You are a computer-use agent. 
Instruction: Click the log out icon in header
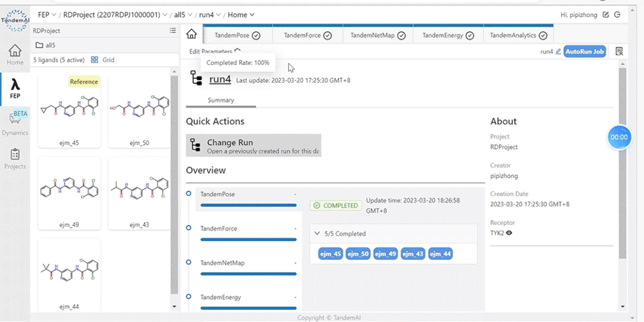(x=617, y=14)
